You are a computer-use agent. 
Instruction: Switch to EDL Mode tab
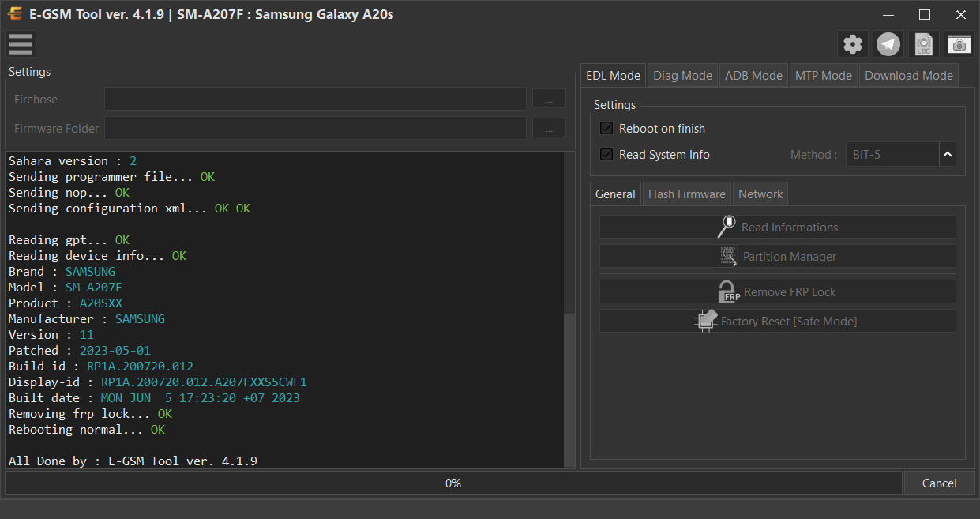pyautogui.click(x=613, y=75)
